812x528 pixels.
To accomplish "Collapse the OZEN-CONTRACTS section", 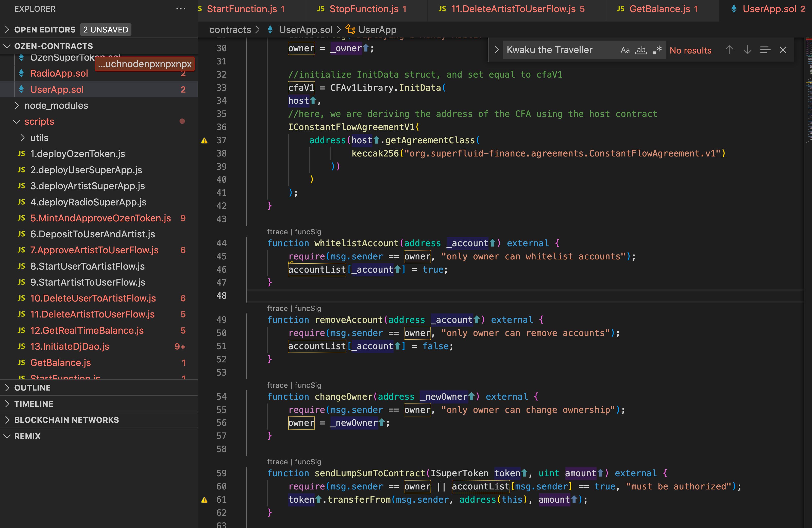I will coord(7,46).
